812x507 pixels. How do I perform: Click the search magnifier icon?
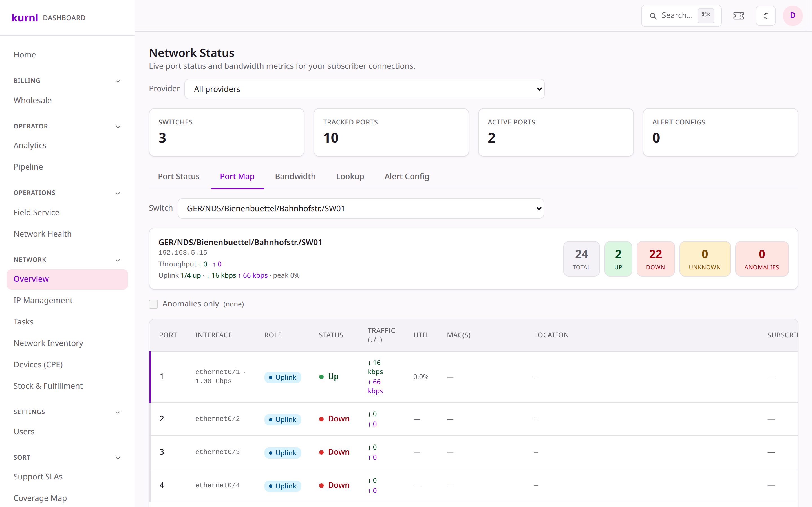pos(653,16)
